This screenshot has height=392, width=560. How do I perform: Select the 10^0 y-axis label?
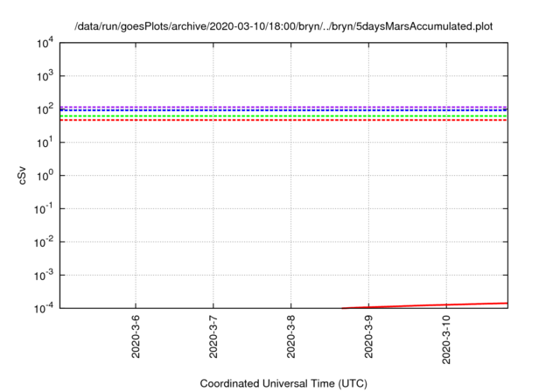(45, 176)
